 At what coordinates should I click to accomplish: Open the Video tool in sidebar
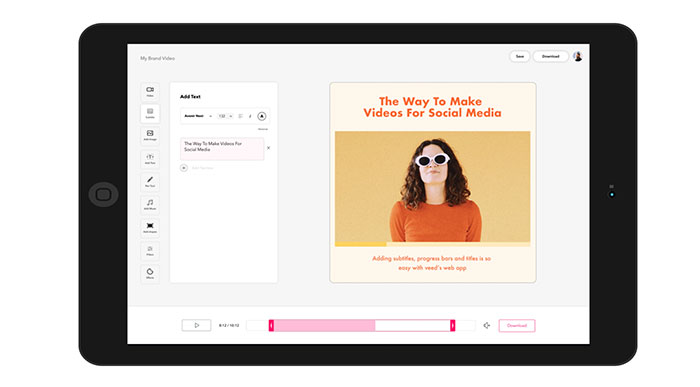150,92
